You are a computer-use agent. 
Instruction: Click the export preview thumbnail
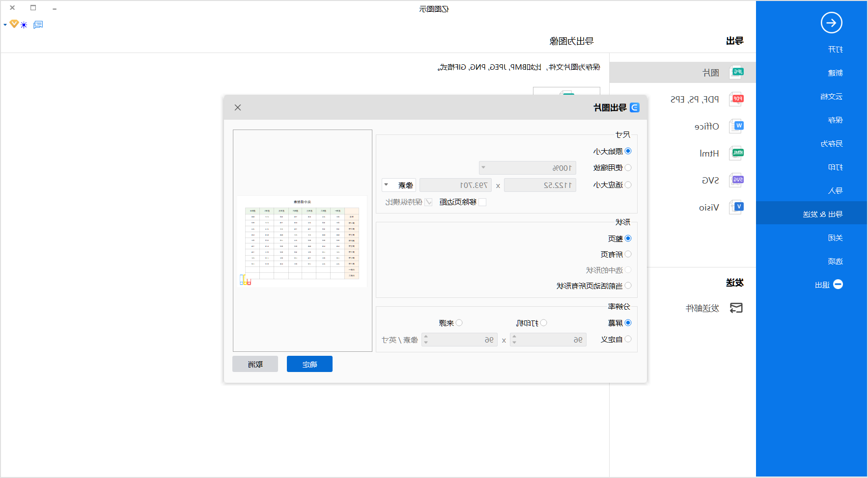coord(302,241)
